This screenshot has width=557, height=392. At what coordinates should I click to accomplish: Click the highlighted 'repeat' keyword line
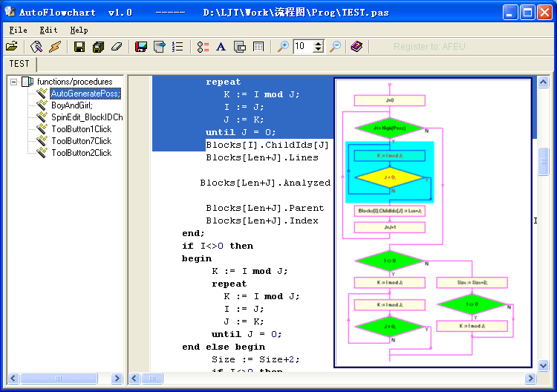pos(223,82)
